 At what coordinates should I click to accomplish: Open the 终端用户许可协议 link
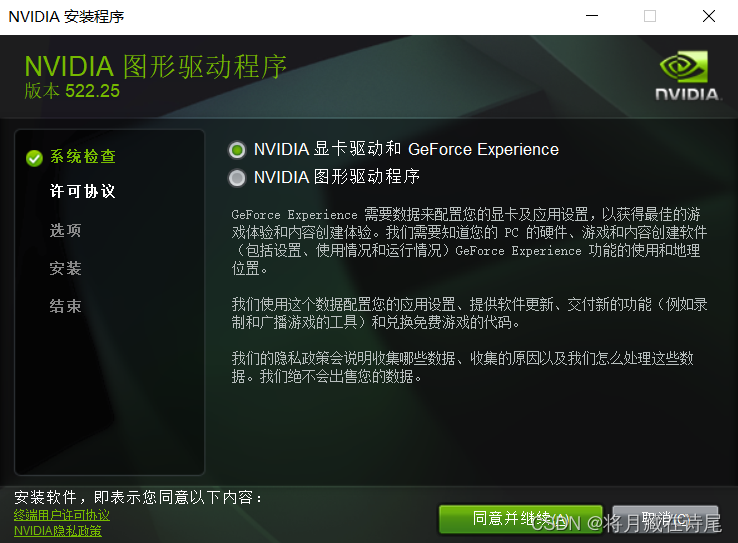(x=62, y=515)
